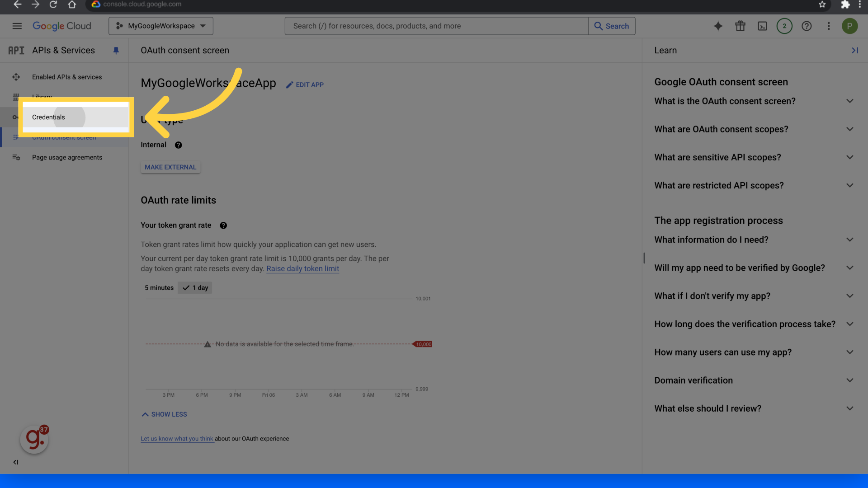Open the MyGoogleWorkspace project selector
This screenshot has width=868, height=488.
coord(161,26)
